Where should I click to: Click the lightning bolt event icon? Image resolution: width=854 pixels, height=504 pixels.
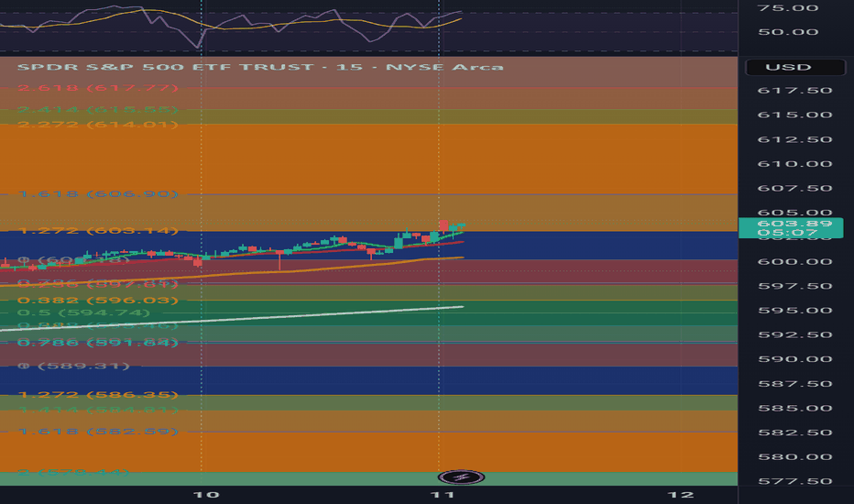pyautogui.click(x=461, y=477)
